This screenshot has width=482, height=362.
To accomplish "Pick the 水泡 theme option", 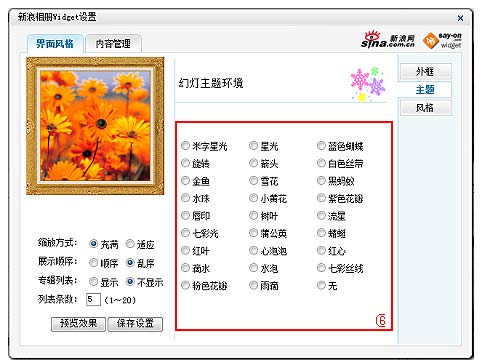I will (x=254, y=268).
